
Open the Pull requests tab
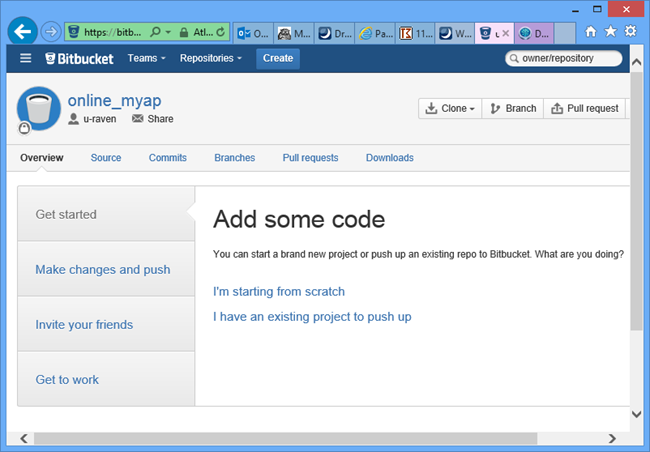[x=310, y=158]
